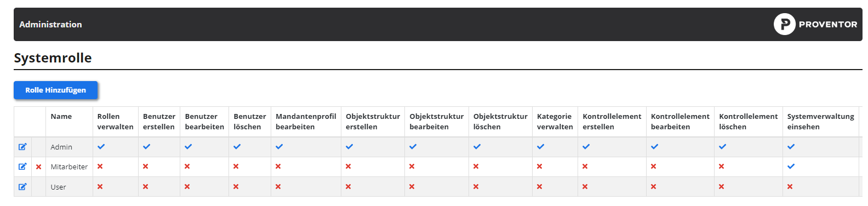Image resolution: width=868 pixels, height=206 pixels.
Task: Click Admin's Kategorie verwalten checkmark
Action: click(541, 147)
